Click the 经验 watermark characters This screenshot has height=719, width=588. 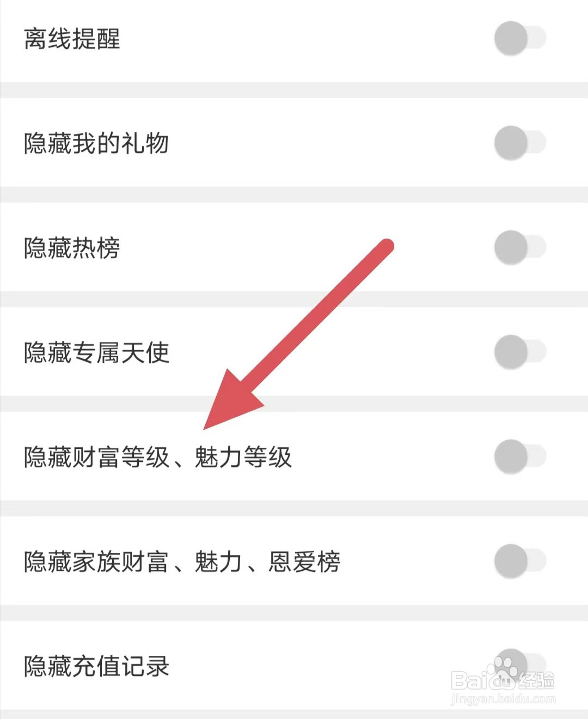[x=536, y=680]
